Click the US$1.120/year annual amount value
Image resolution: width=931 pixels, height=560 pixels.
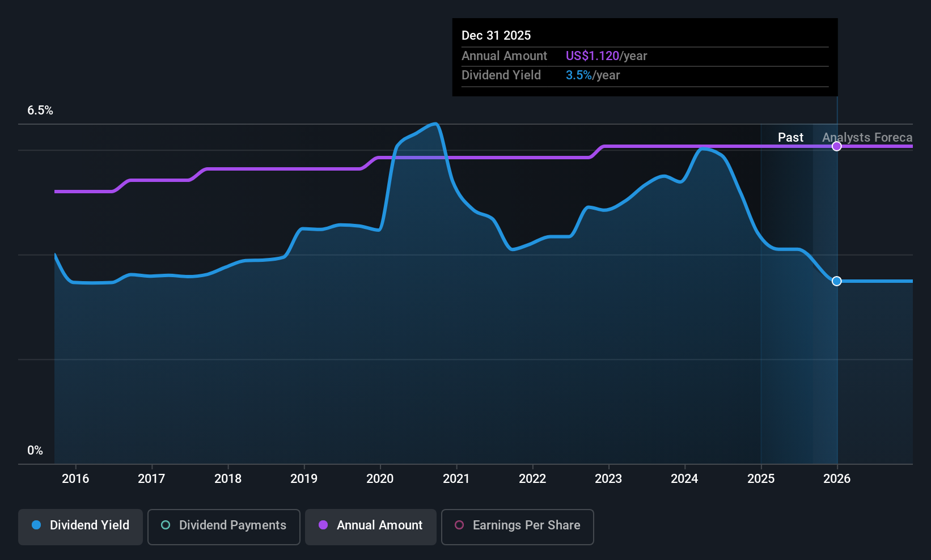[606, 56]
